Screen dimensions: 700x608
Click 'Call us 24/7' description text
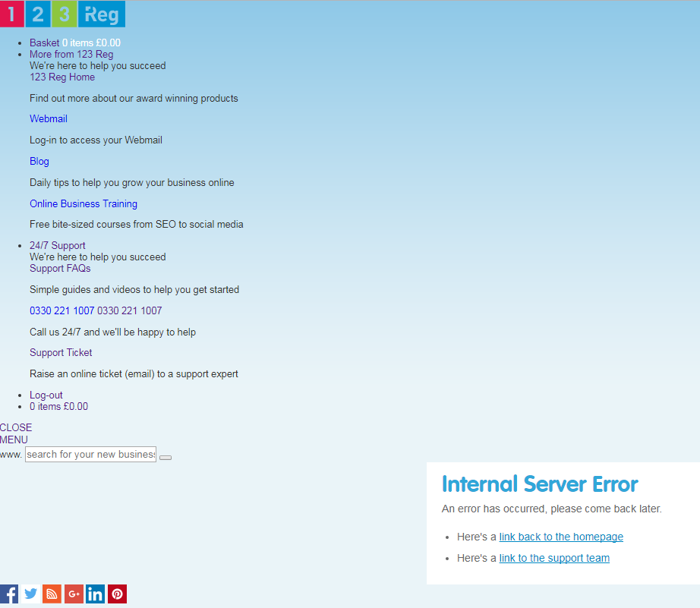[x=113, y=332]
